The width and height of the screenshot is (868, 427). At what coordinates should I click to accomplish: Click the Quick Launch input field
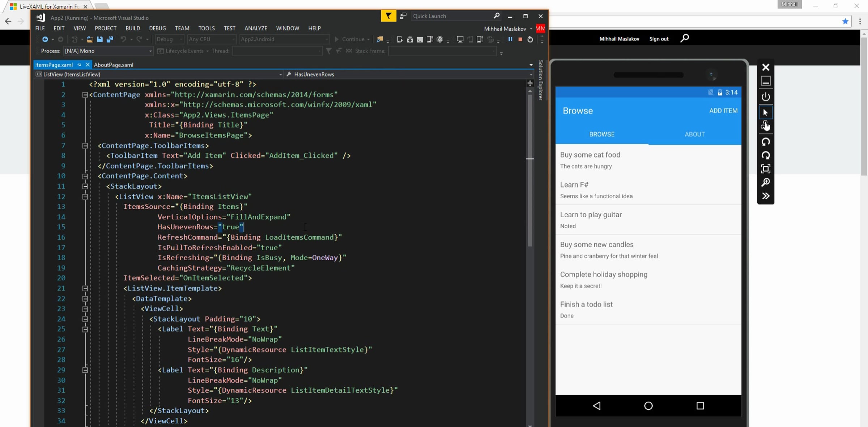tap(452, 16)
